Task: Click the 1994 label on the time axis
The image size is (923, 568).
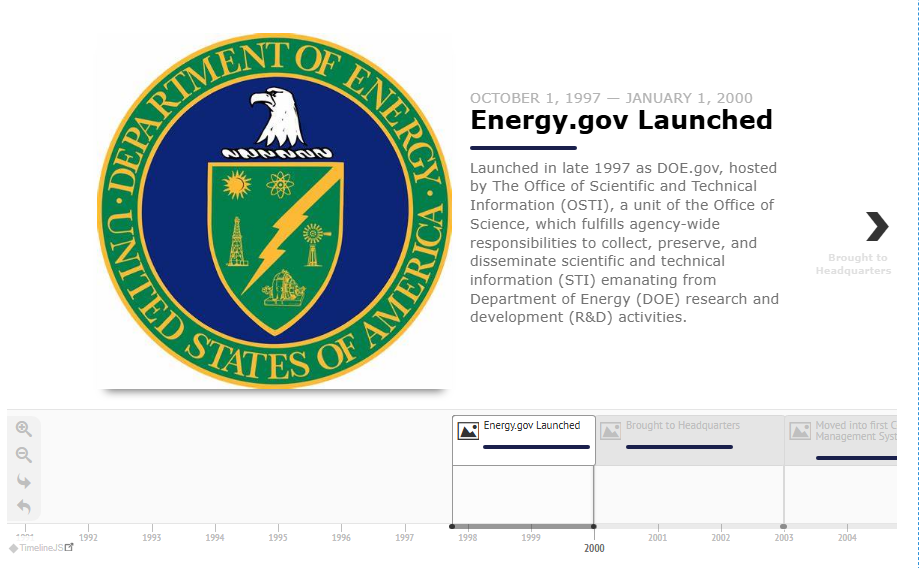Action: 215,537
